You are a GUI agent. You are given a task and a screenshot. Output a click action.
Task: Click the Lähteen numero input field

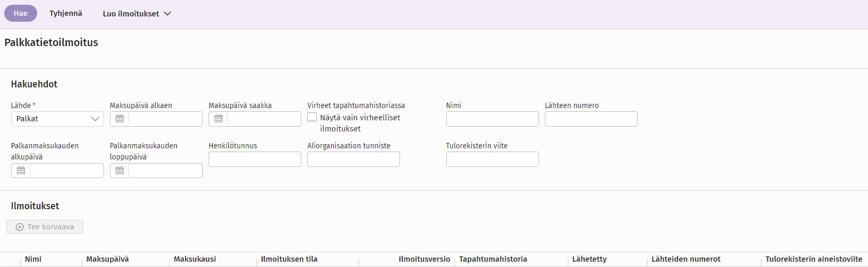pyautogui.click(x=591, y=119)
